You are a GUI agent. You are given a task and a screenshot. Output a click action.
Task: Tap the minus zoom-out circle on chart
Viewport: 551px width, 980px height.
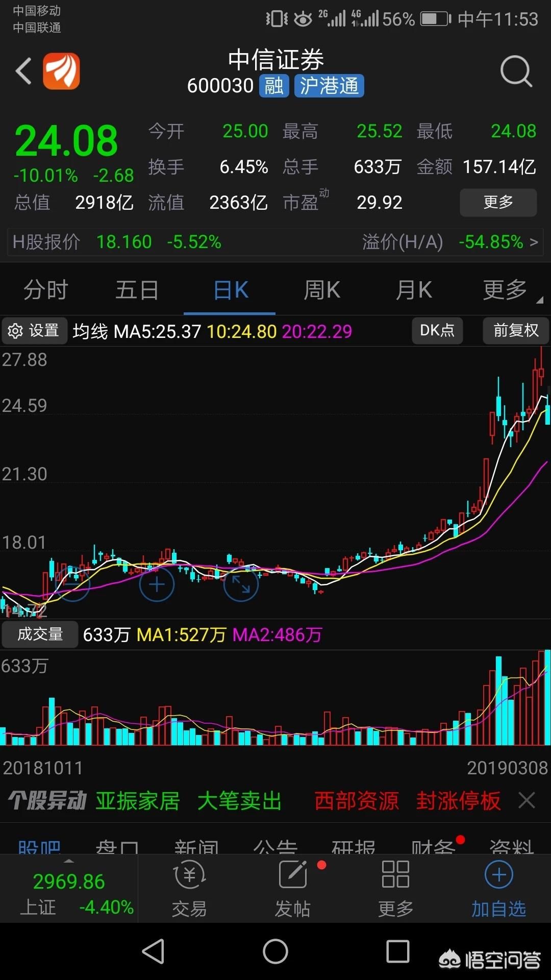point(72,584)
